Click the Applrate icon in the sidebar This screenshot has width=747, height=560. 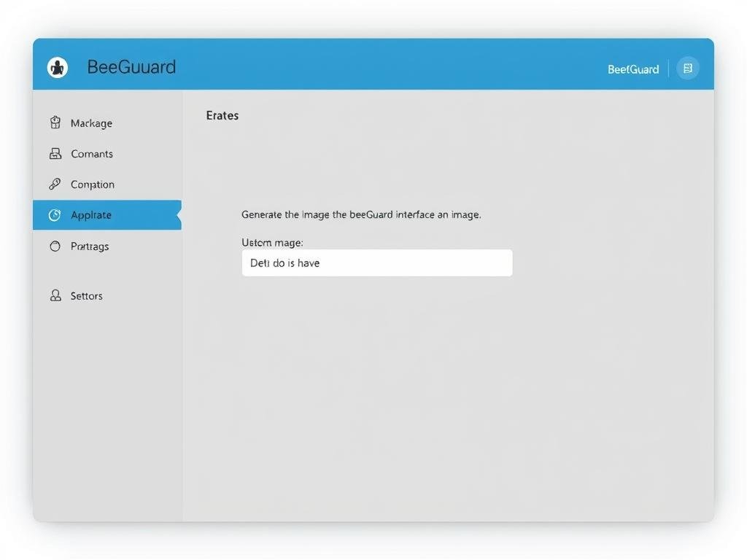coord(55,215)
